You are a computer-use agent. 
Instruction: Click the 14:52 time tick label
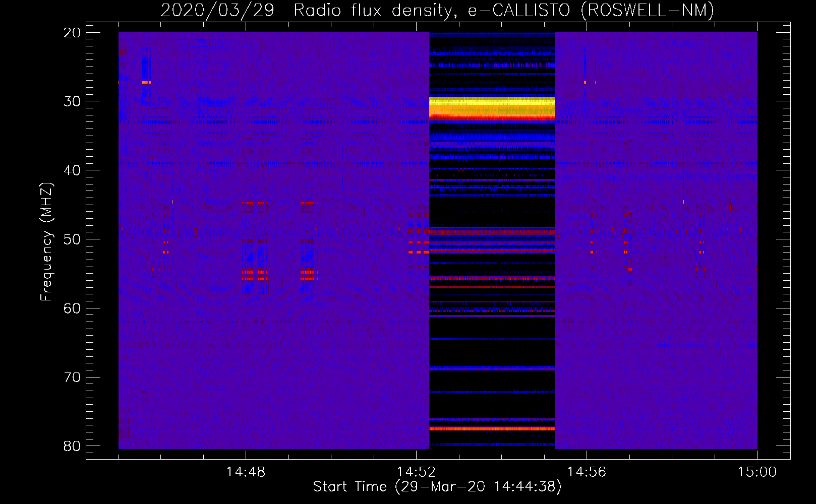(416, 472)
